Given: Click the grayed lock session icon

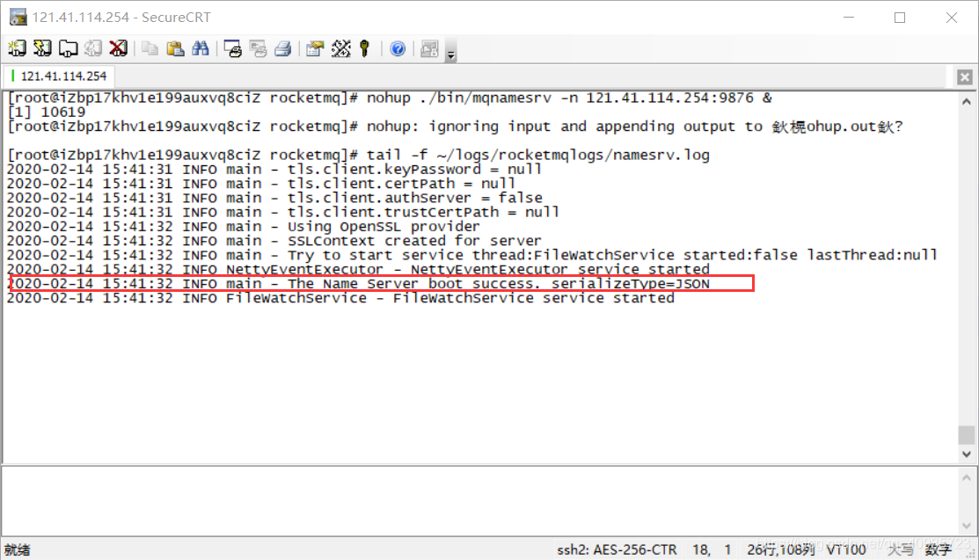Looking at the screenshot, I should [x=429, y=48].
